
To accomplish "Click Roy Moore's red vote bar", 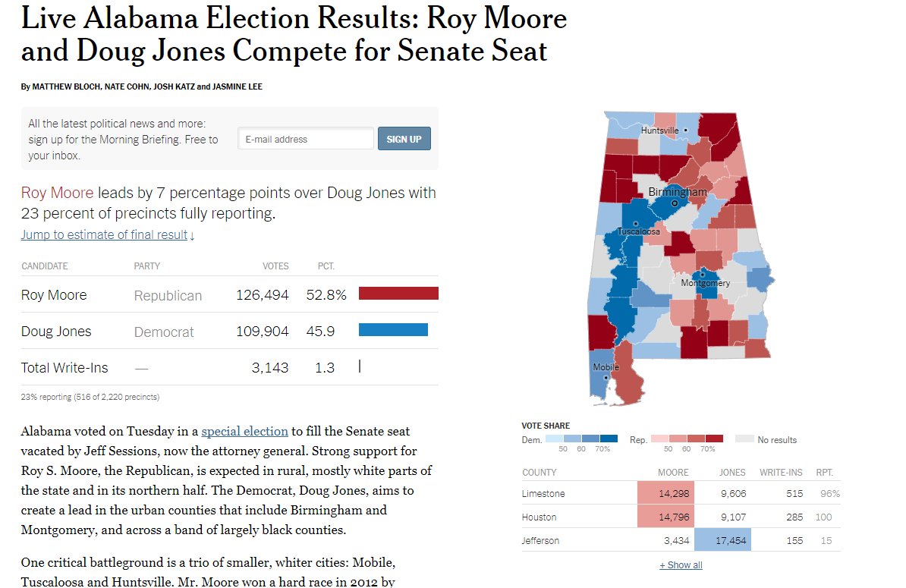I will click(x=398, y=294).
